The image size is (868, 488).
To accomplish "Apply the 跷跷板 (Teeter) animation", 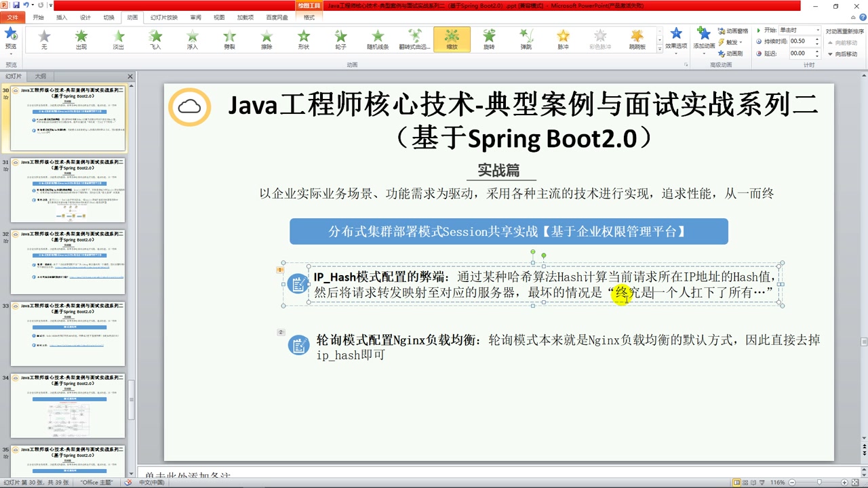I will [x=637, y=39].
